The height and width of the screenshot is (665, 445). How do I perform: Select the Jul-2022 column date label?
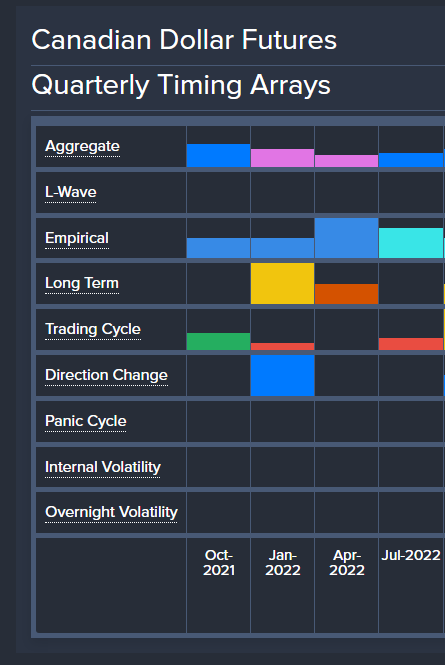411,555
